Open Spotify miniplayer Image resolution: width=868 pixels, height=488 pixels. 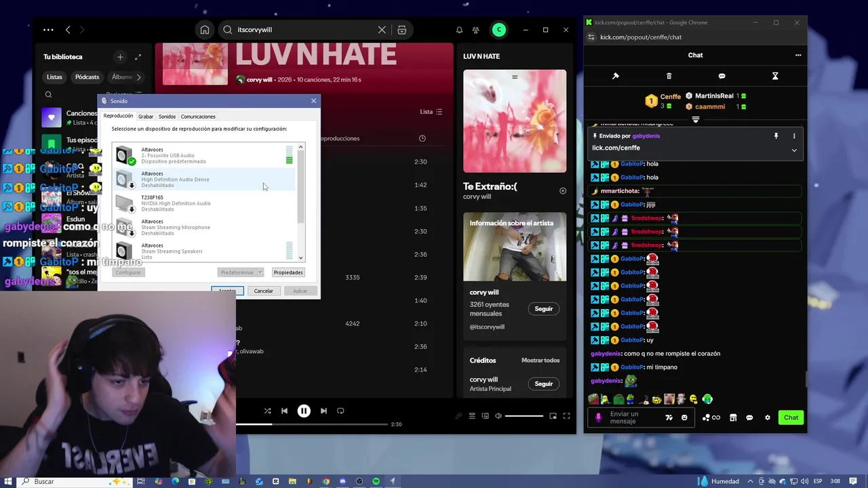pos(553,416)
